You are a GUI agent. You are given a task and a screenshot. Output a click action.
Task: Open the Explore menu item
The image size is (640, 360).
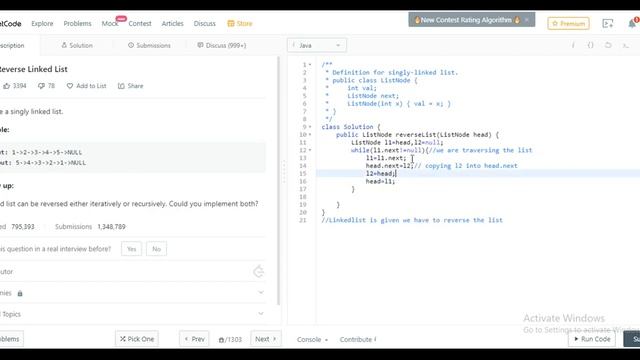tap(42, 24)
